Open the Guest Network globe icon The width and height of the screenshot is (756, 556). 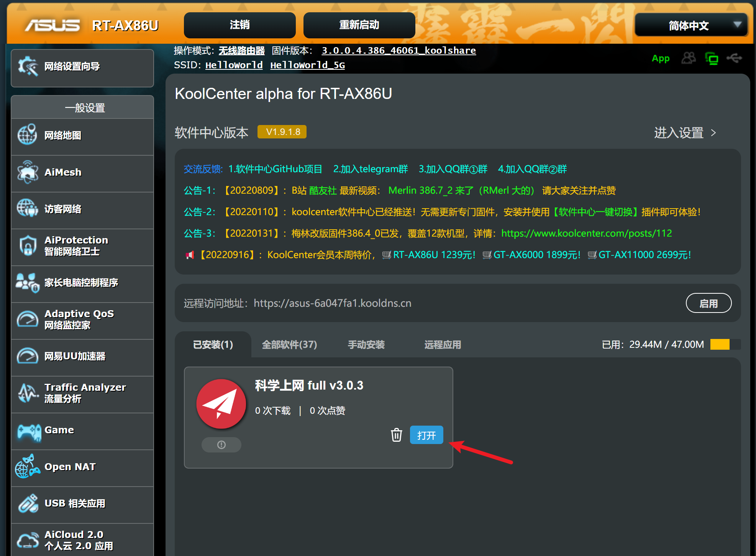[x=28, y=209]
